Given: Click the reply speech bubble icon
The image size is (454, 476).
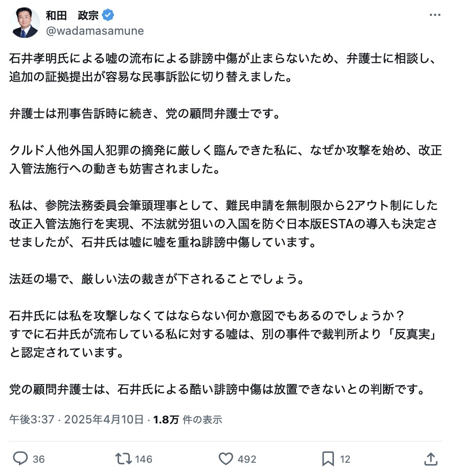Looking at the screenshot, I should [x=20, y=459].
